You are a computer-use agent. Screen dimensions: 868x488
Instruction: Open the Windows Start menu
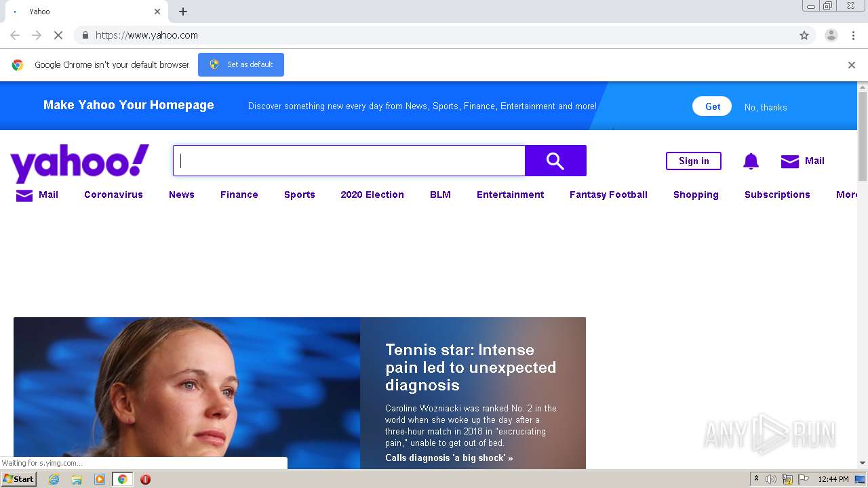18,479
